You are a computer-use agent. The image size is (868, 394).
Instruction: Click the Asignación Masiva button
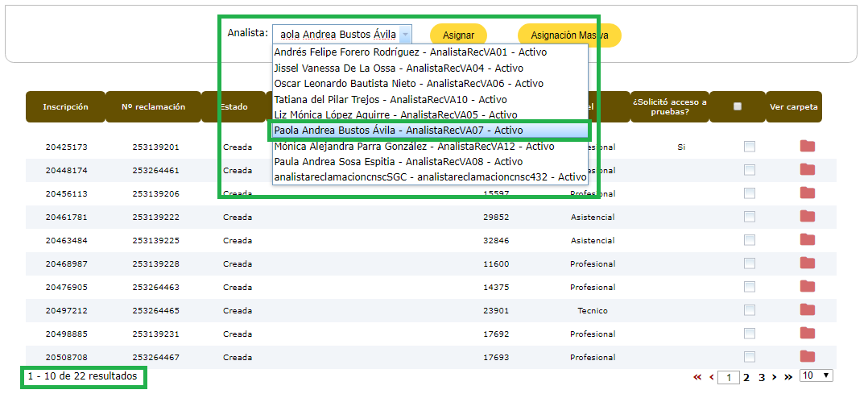pos(569,35)
